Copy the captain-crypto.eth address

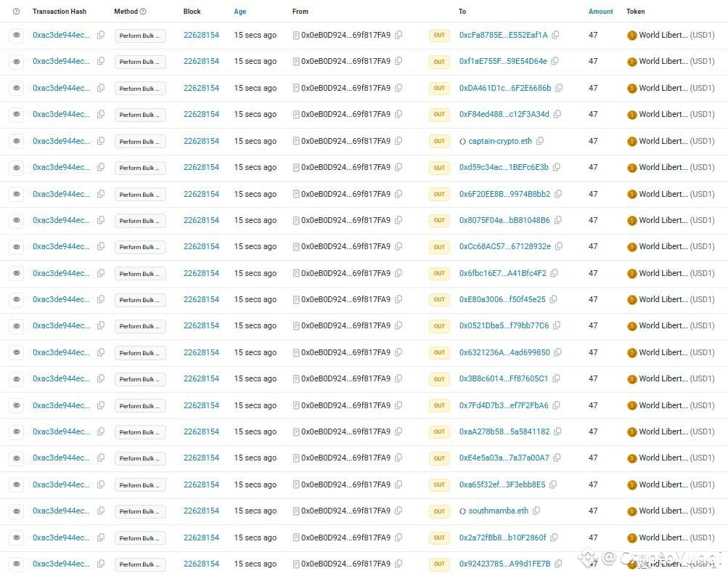539,141
